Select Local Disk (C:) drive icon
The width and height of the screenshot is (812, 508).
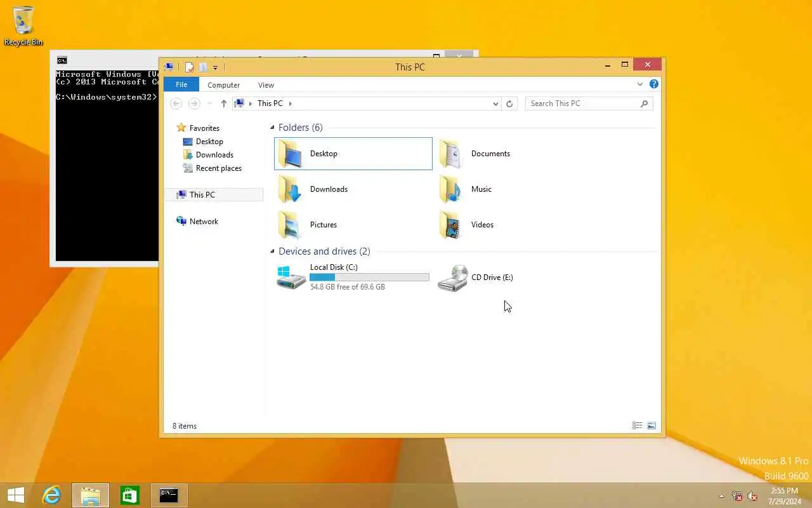(291, 277)
